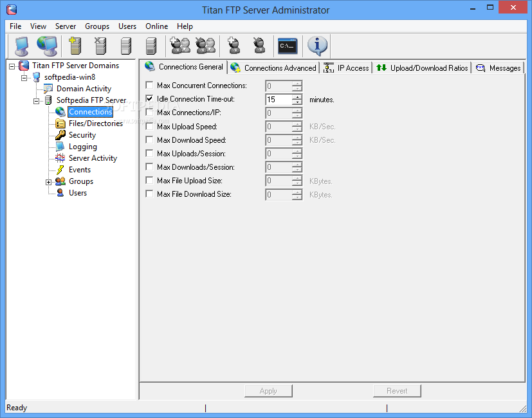The width and height of the screenshot is (532, 418).
Task: Click the remote connection globe monitor icon
Action: point(47,46)
